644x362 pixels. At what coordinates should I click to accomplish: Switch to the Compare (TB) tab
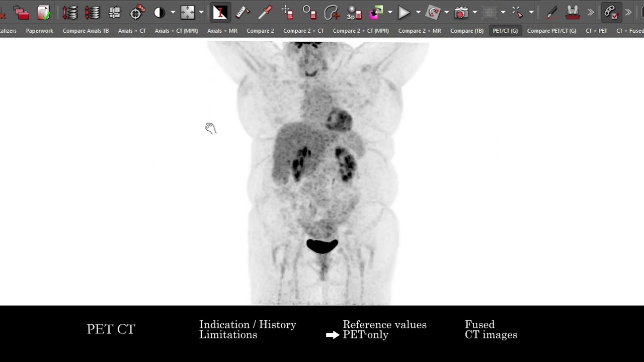(x=467, y=31)
